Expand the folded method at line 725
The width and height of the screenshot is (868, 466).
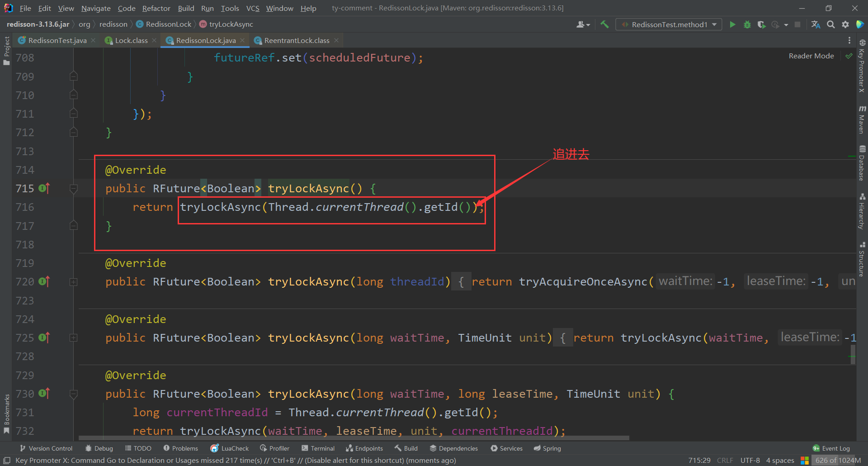[x=74, y=338]
